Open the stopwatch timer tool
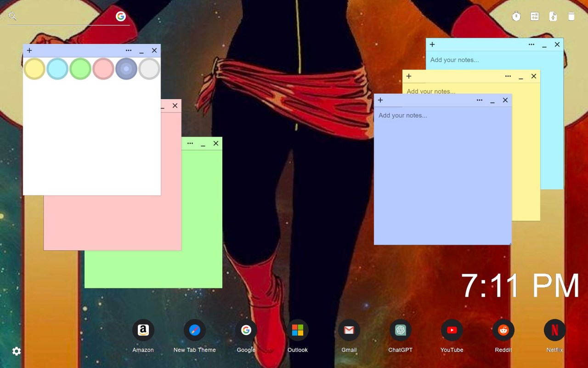Image resolution: width=588 pixels, height=368 pixels. [x=516, y=17]
